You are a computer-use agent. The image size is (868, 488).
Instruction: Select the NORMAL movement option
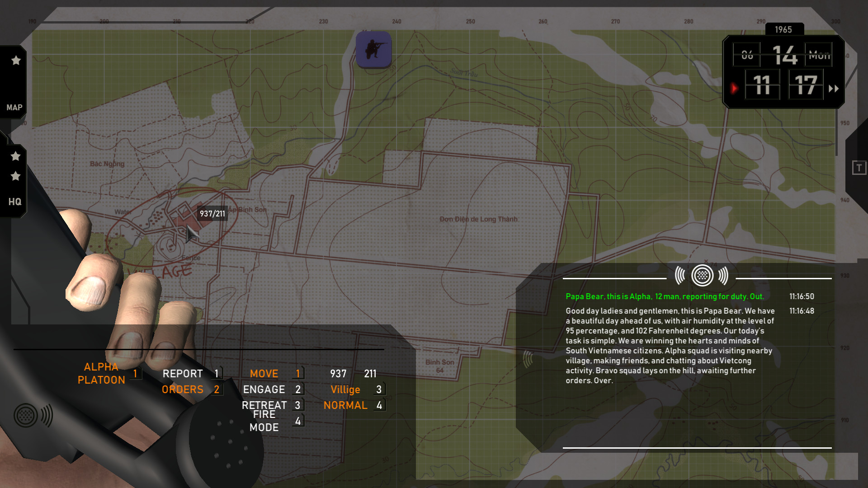345,405
